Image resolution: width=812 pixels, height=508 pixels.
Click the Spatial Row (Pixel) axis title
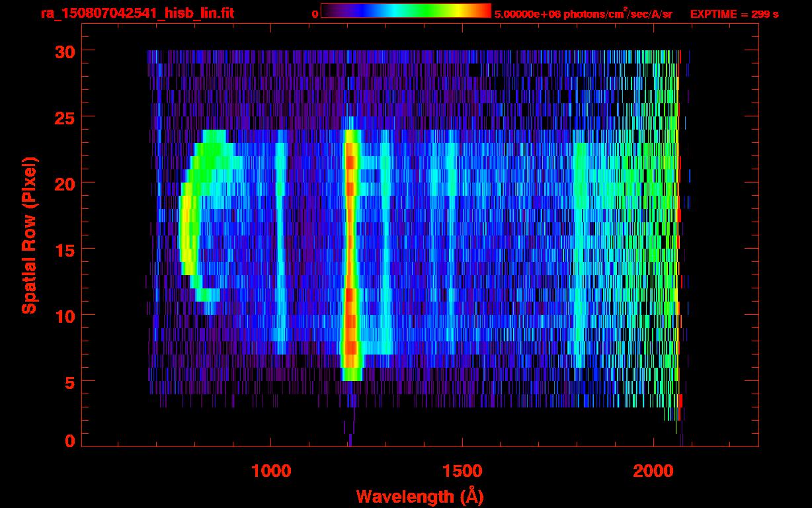pos(29,235)
